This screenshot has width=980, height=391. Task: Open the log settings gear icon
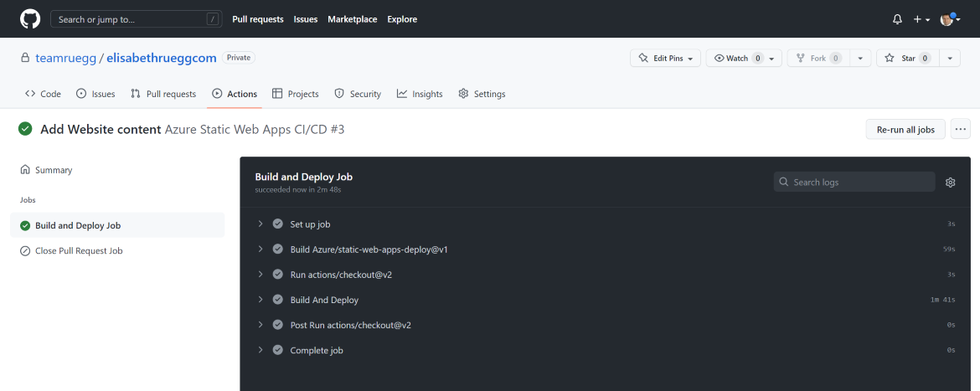(x=951, y=183)
